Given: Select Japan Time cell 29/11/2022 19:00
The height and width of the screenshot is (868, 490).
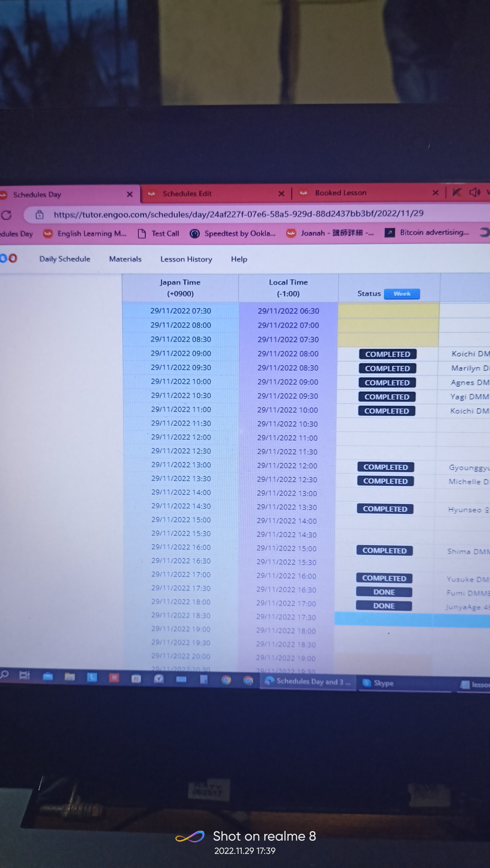Looking at the screenshot, I should pyautogui.click(x=181, y=629).
